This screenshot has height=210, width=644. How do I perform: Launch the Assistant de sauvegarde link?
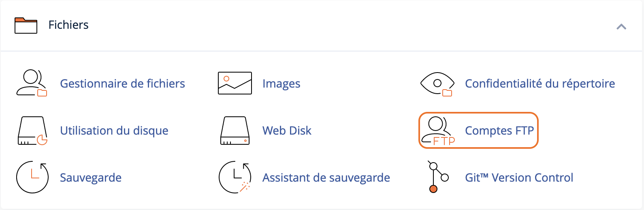(326, 178)
